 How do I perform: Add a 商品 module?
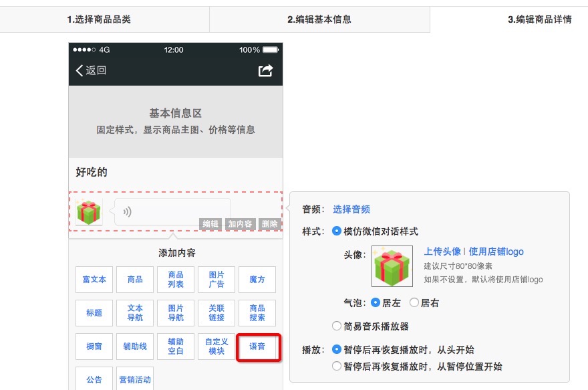135,280
